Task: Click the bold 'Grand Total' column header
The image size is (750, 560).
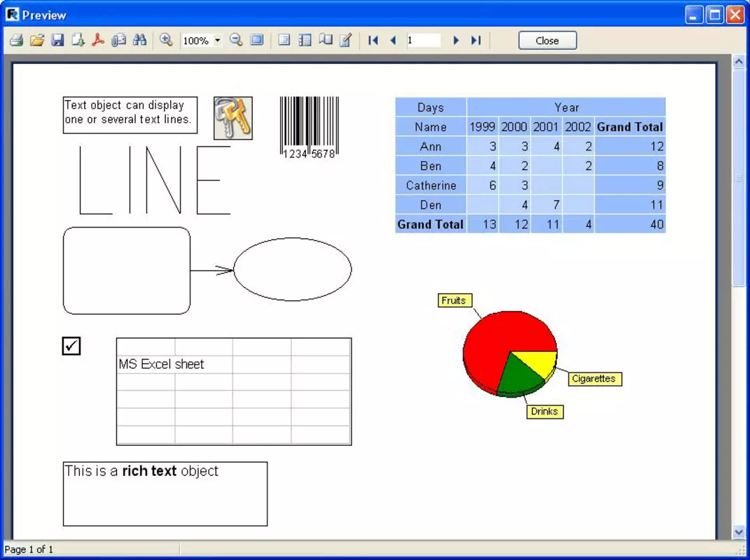Action: (x=630, y=127)
